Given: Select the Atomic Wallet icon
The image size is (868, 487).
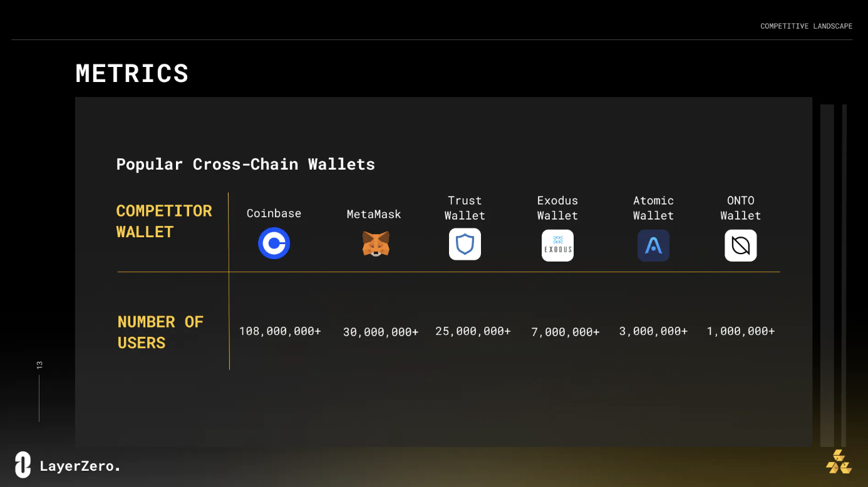Looking at the screenshot, I should (653, 245).
